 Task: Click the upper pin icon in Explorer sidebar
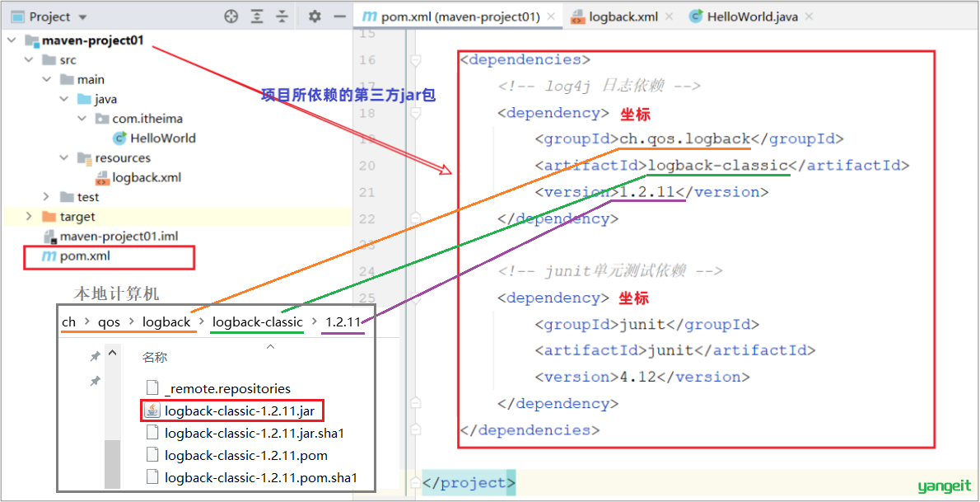[95, 356]
